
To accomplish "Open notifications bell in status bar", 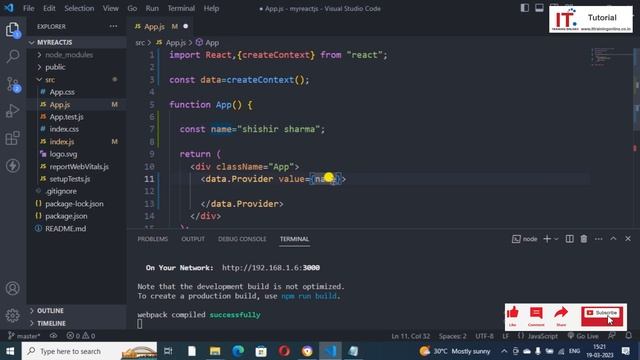I will click(x=629, y=336).
